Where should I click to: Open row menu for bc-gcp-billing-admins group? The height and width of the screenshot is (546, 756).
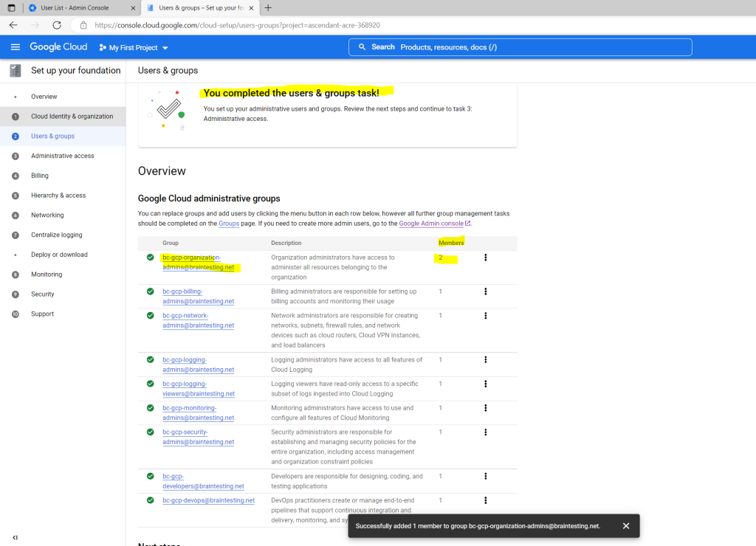click(x=486, y=291)
